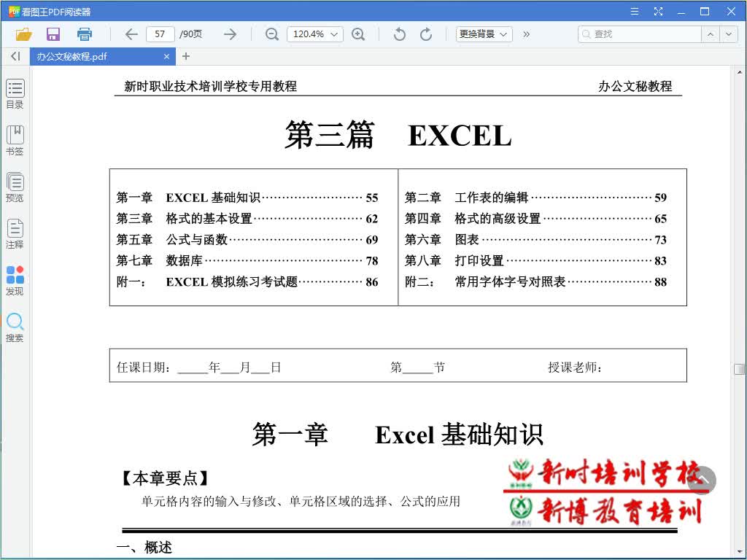
Task: Select the 搜索 search panel in sidebar
Action: tap(15, 325)
